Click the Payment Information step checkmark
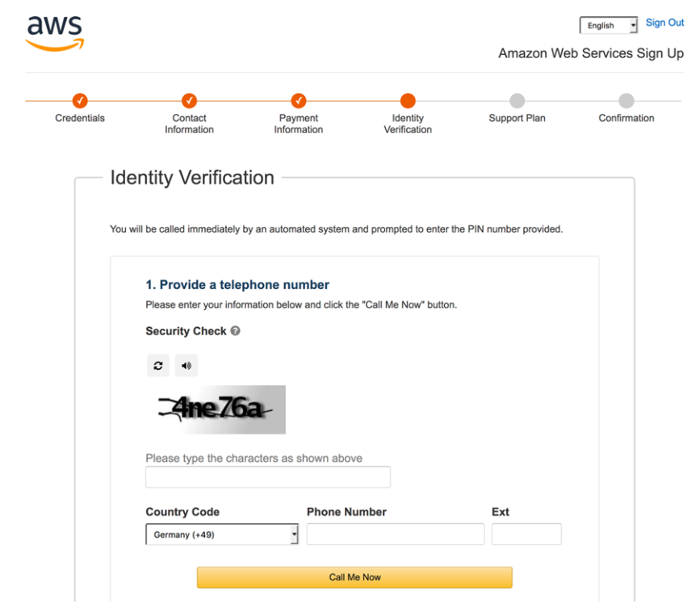The width and height of the screenshot is (700, 612). click(298, 101)
